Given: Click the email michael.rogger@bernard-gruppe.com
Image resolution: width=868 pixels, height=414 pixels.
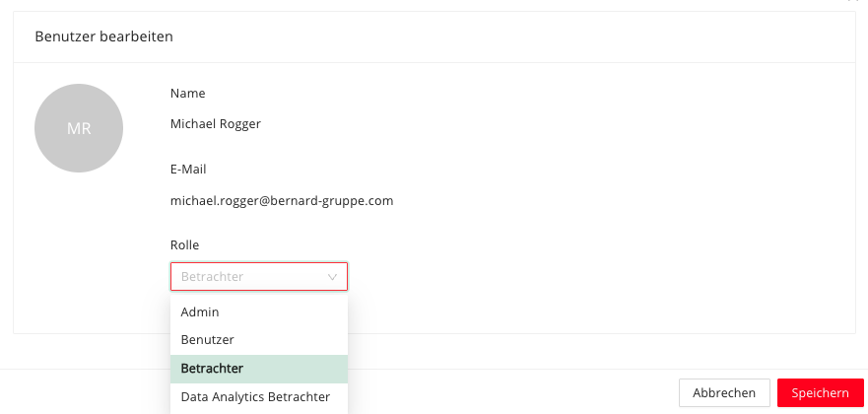Looking at the screenshot, I should [282, 200].
